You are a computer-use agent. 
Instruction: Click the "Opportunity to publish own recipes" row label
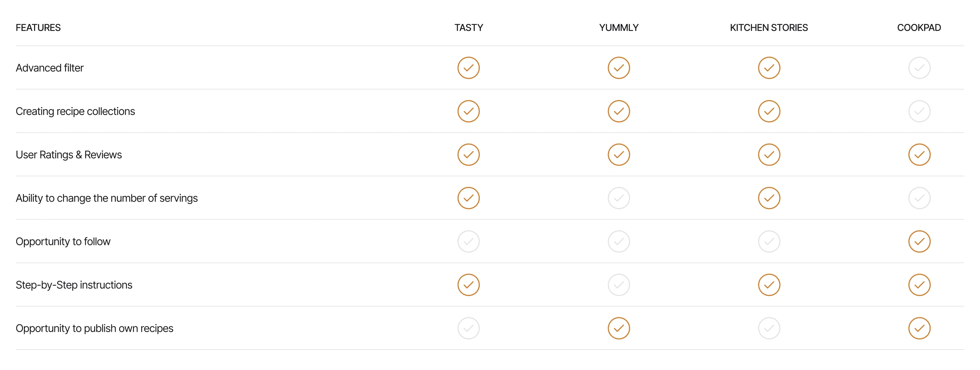[94, 329]
